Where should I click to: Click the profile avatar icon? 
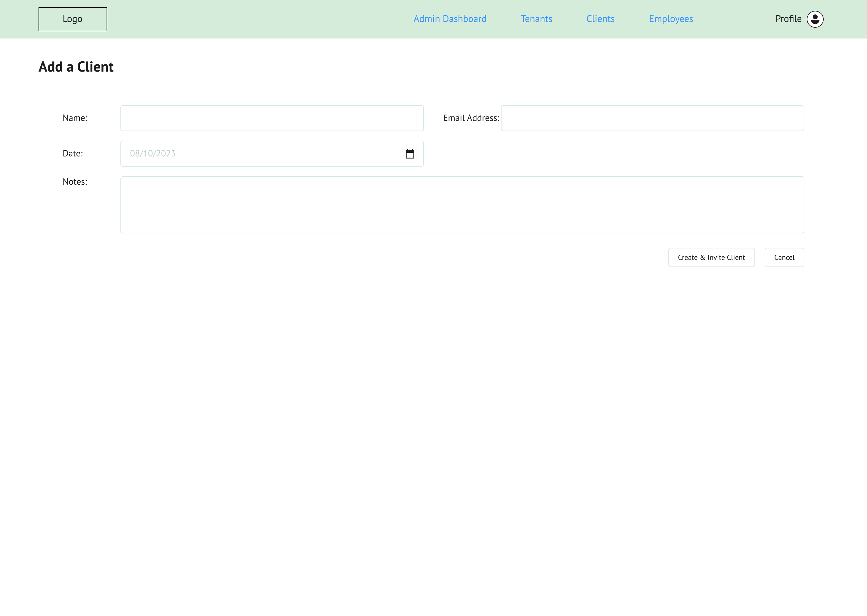tap(815, 19)
